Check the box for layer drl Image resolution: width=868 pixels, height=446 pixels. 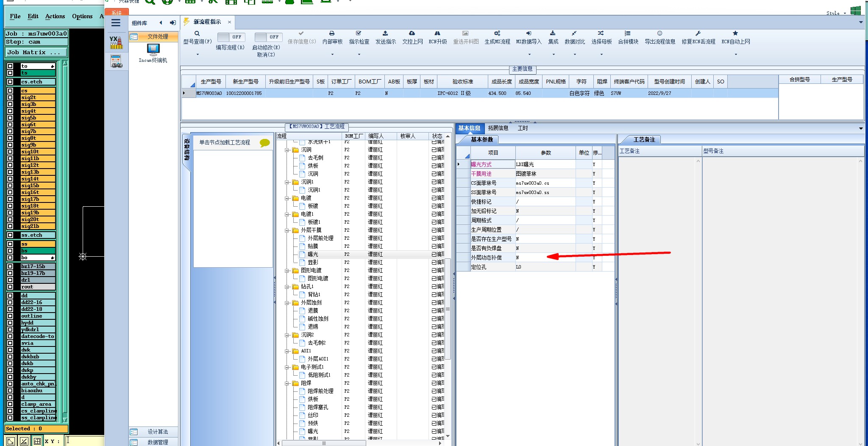point(10,280)
